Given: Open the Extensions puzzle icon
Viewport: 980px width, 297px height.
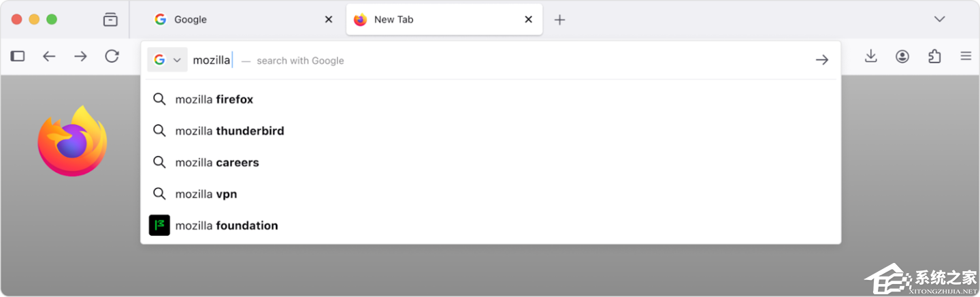Looking at the screenshot, I should click(934, 57).
